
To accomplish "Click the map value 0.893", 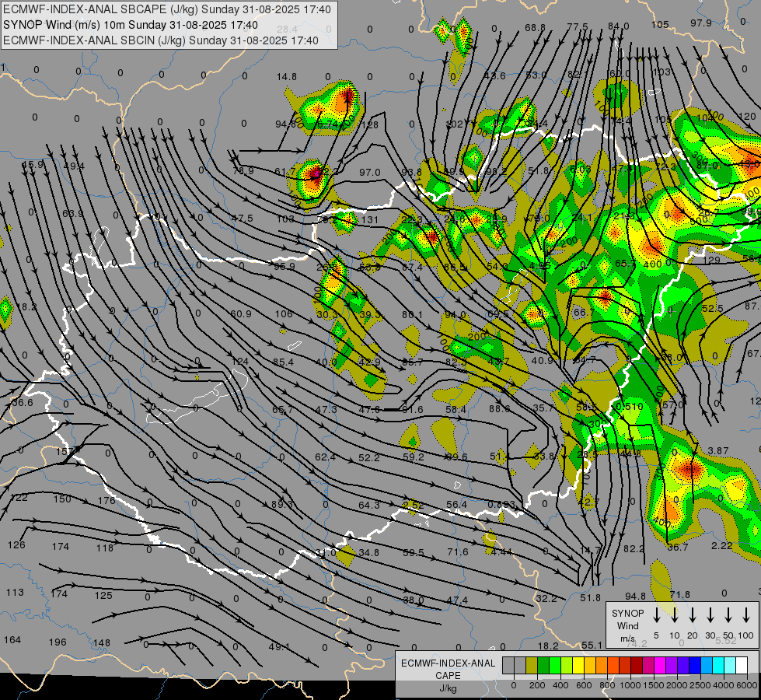I will [501, 505].
